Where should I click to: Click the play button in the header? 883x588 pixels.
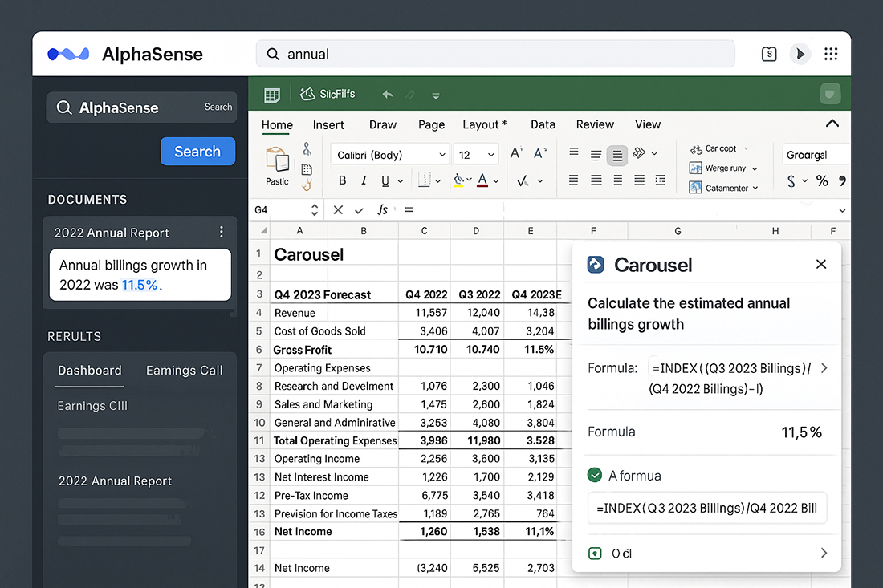(800, 54)
